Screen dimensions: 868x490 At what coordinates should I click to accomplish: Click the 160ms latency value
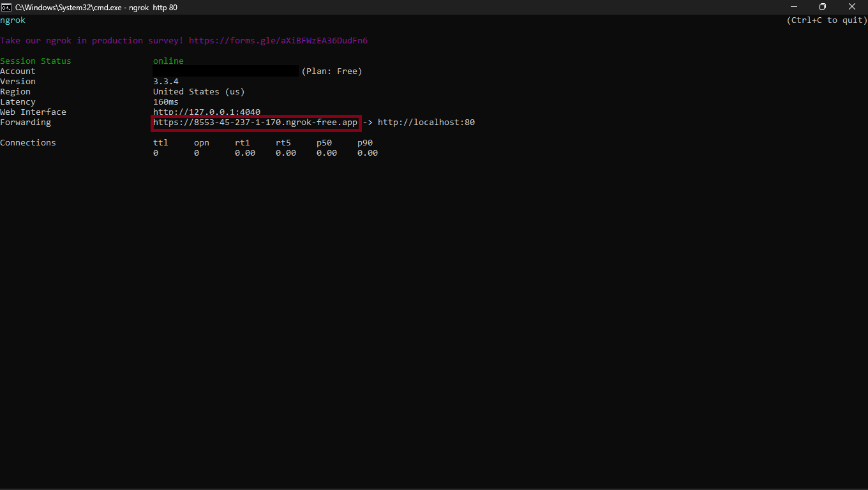pyautogui.click(x=166, y=102)
